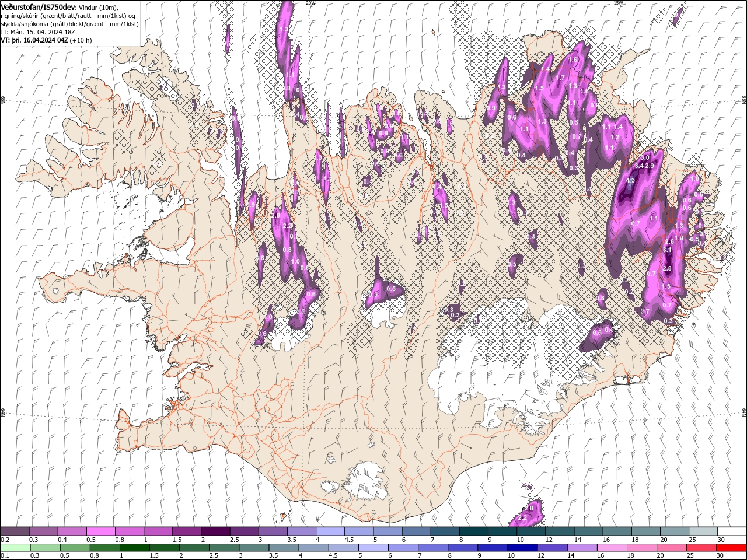The image size is (747, 560).
Task: Pick the lower rain legend swatch starting at 5
Action: (x=372, y=548)
